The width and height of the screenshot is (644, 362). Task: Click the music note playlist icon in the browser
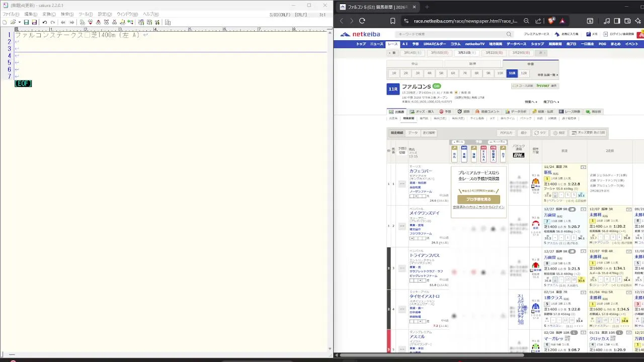point(607,21)
